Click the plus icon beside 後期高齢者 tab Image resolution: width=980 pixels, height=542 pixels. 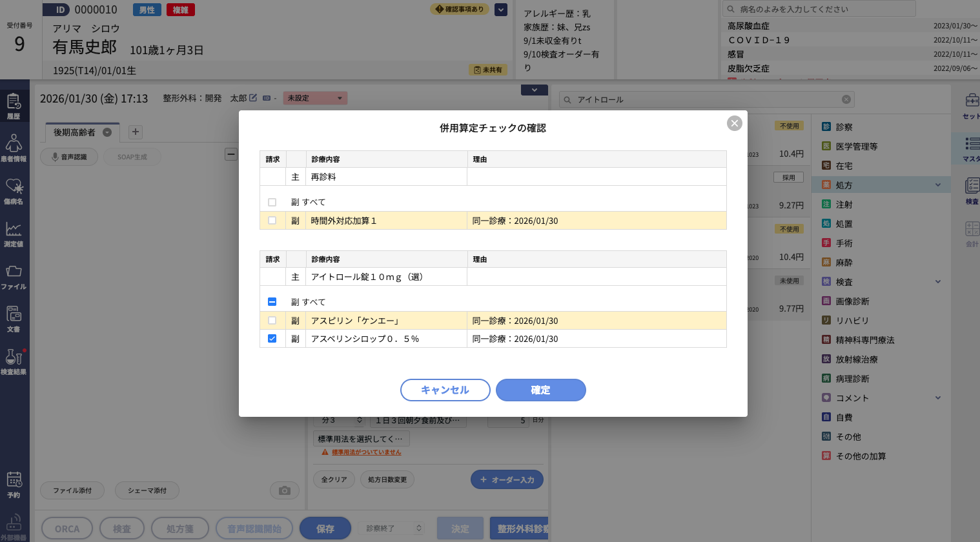pyautogui.click(x=136, y=132)
